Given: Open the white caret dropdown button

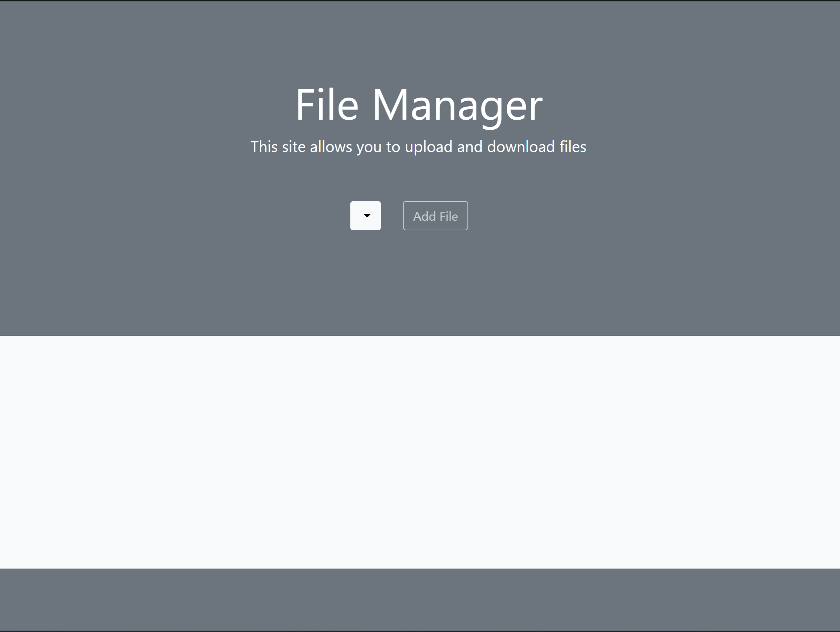Looking at the screenshot, I should [365, 216].
